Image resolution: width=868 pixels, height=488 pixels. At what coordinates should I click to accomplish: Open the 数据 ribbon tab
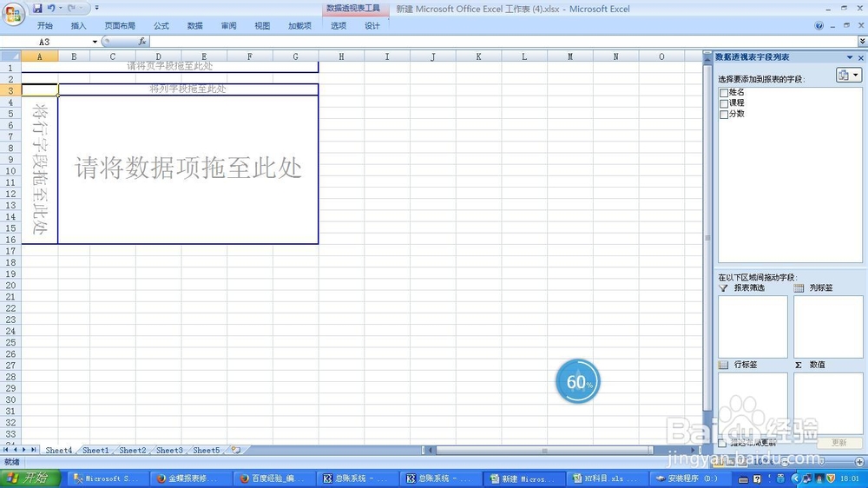point(194,26)
